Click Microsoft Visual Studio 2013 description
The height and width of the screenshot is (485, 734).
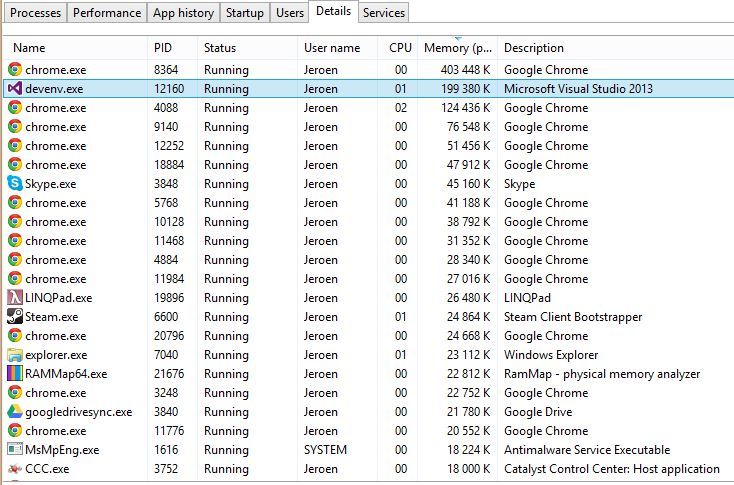(578, 88)
